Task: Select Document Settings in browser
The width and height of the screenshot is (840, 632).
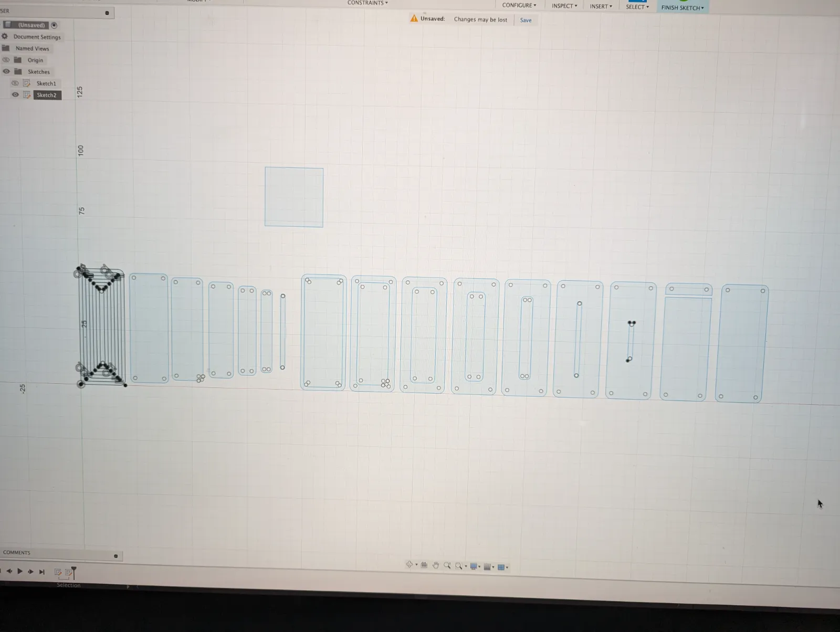Action: coord(37,37)
